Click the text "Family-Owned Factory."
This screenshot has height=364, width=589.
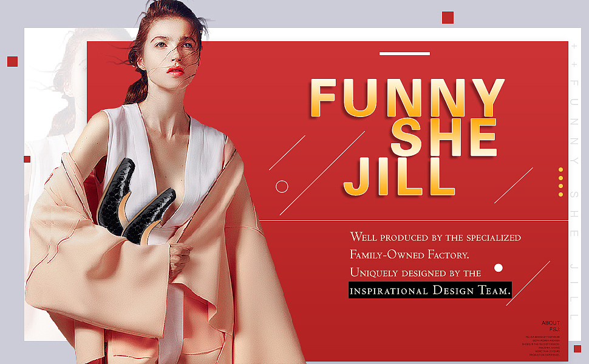[409, 255]
